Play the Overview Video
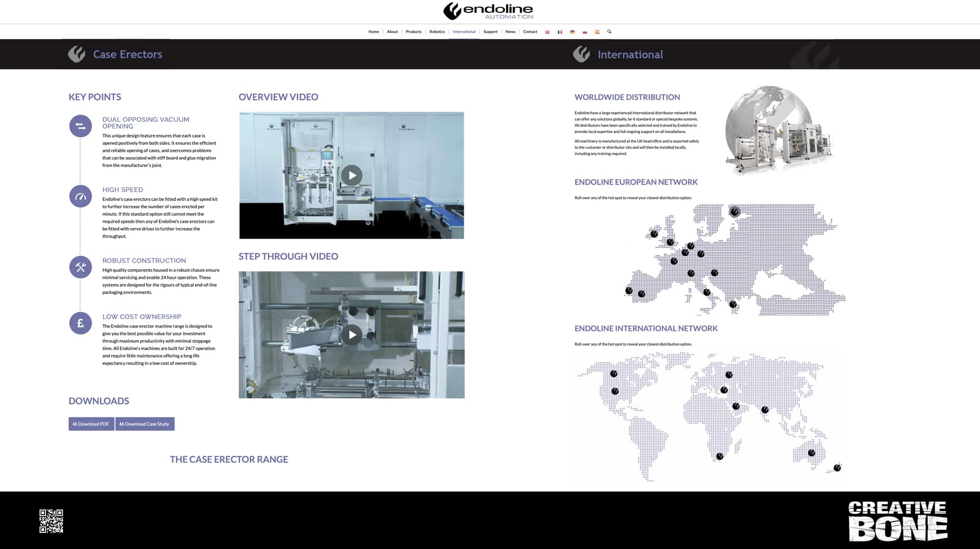The height and width of the screenshot is (549, 980). click(352, 175)
